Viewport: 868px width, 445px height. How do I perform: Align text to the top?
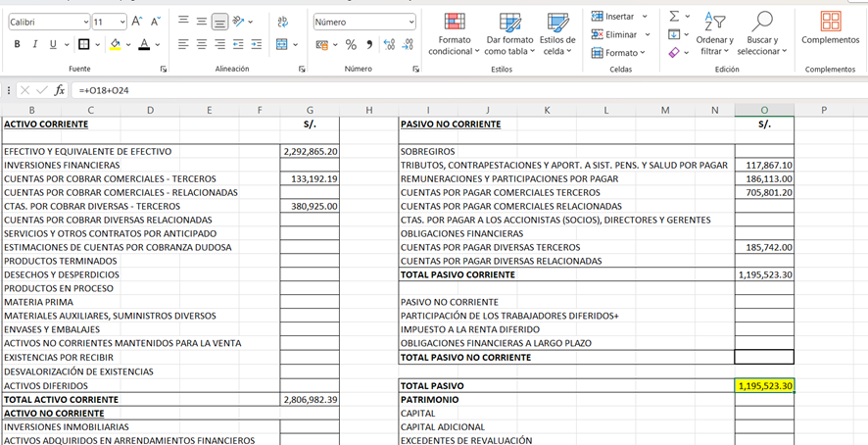(x=183, y=21)
